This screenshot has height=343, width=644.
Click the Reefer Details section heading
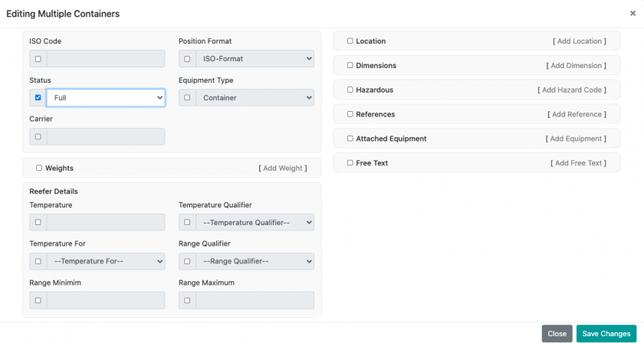54,191
